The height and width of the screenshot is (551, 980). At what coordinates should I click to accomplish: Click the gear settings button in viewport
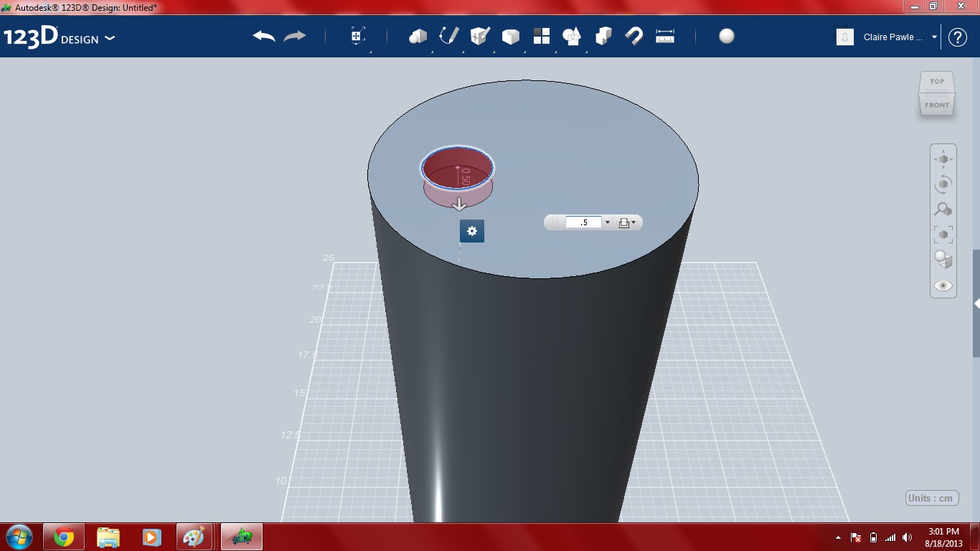472,231
